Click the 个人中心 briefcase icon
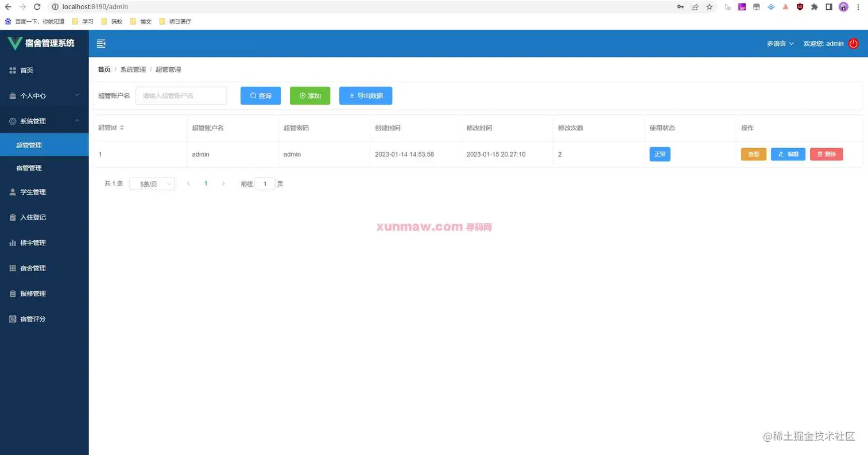This screenshot has height=455, width=868. [x=13, y=96]
